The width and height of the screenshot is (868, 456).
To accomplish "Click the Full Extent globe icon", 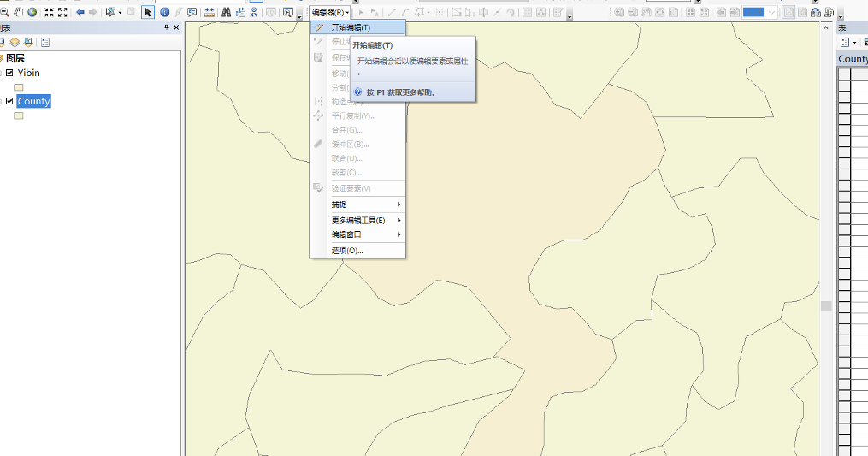I will pos(32,12).
